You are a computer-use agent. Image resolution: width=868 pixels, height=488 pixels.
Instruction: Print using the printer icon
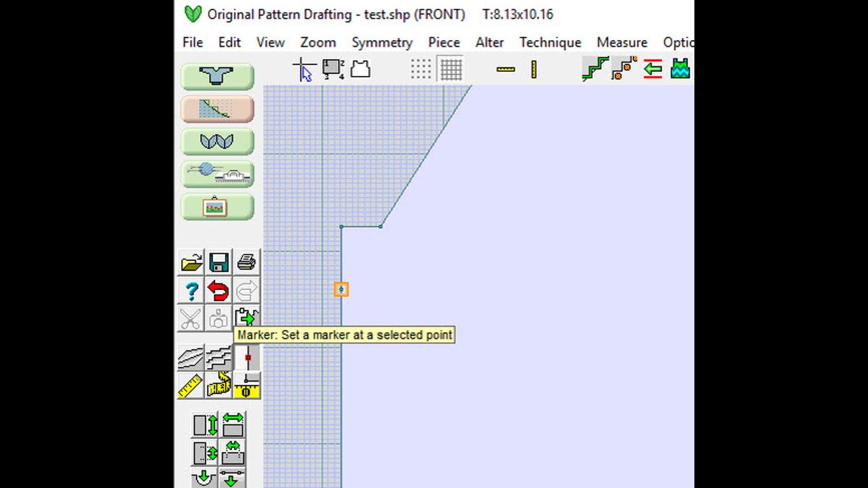click(x=246, y=262)
